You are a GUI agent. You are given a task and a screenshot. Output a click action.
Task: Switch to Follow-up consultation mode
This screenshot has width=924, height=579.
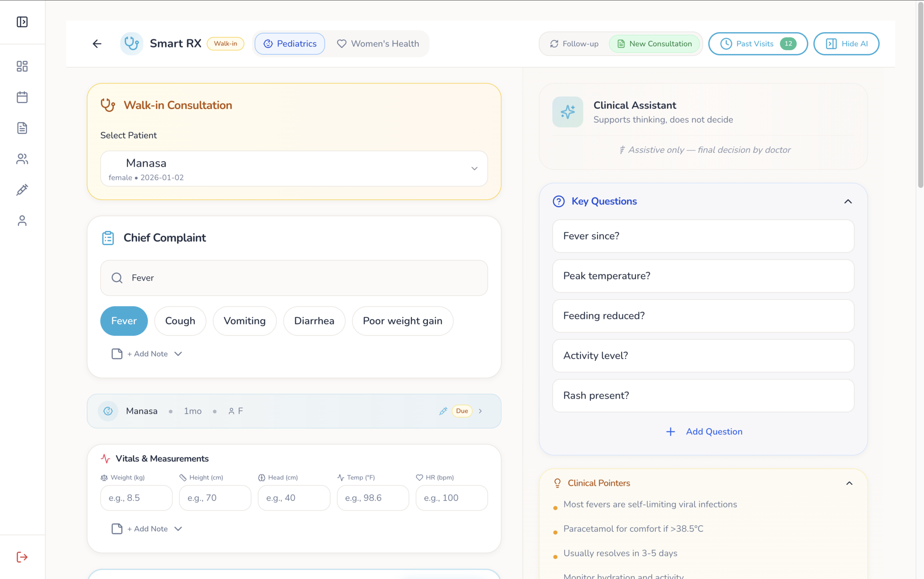click(x=574, y=44)
